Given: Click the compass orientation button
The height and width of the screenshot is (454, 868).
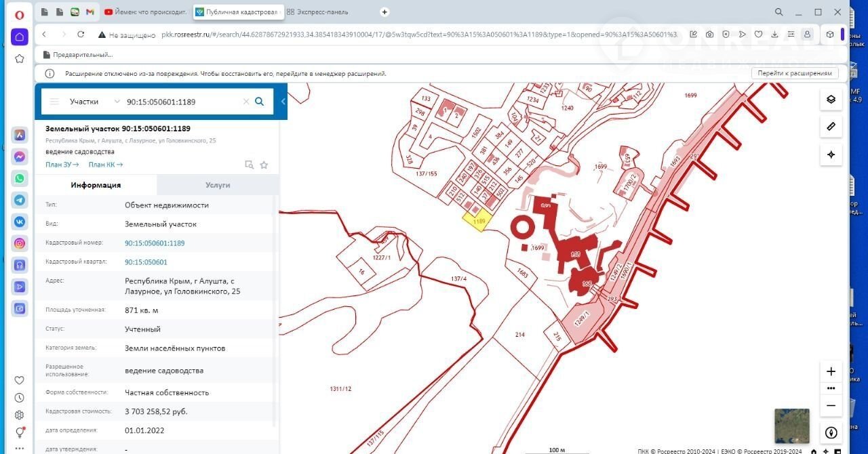Looking at the screenshot, I should tap(831, 432).
